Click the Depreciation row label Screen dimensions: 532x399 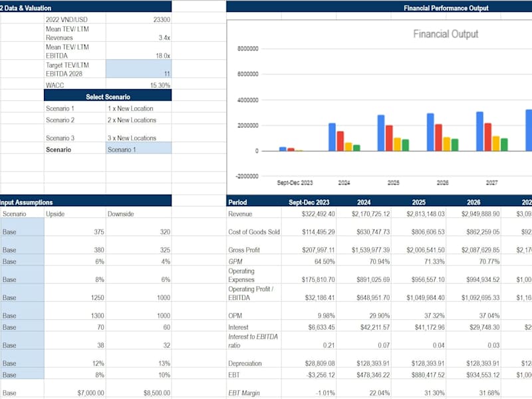tap(245, 363)
